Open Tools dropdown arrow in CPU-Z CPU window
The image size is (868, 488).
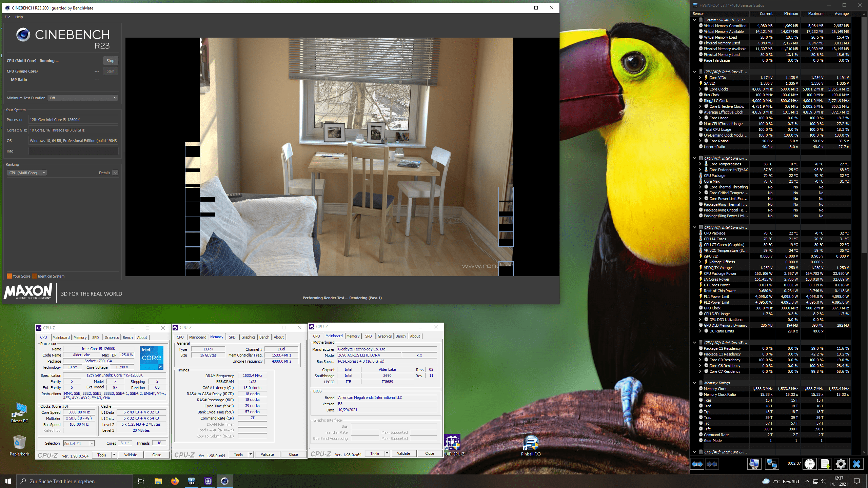pyautogui.click(x=114, y=455)
